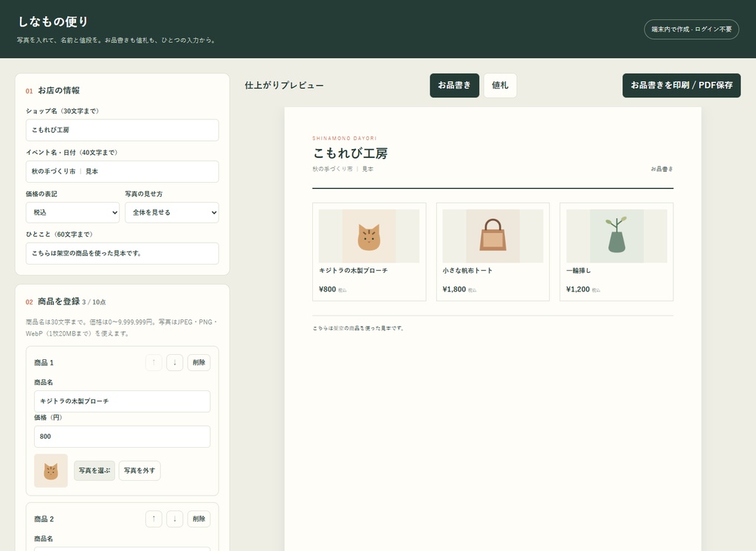Click the SHINAMONO DAYORI label in preview
Screen dimensions: 756x551
pos(344,138)
